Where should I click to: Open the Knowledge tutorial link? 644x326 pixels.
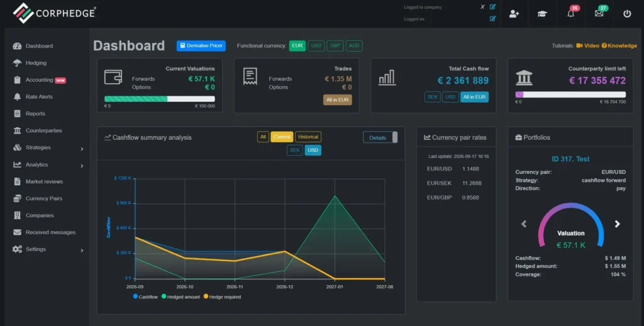619,46
